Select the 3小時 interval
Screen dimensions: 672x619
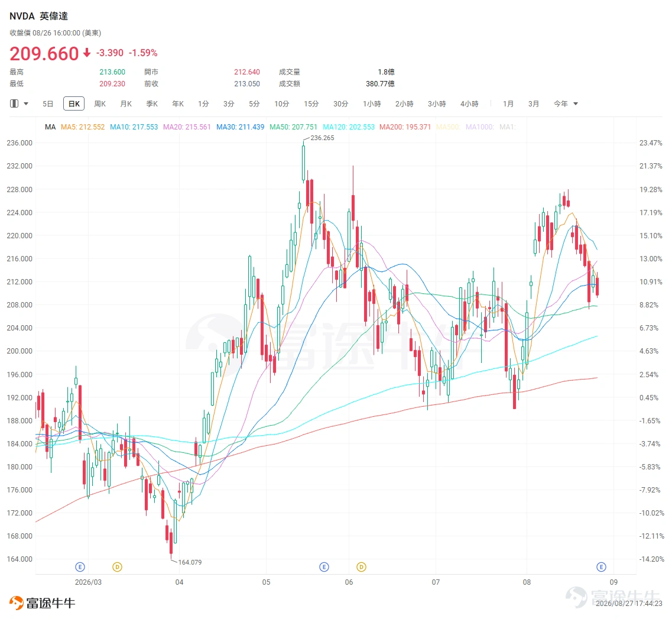coord(437,103)
